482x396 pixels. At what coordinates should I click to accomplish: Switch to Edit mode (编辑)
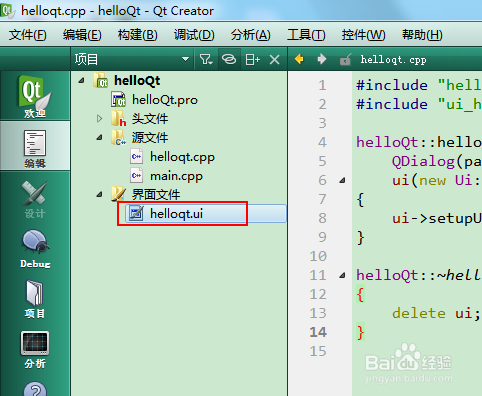[x=35, y=147]
